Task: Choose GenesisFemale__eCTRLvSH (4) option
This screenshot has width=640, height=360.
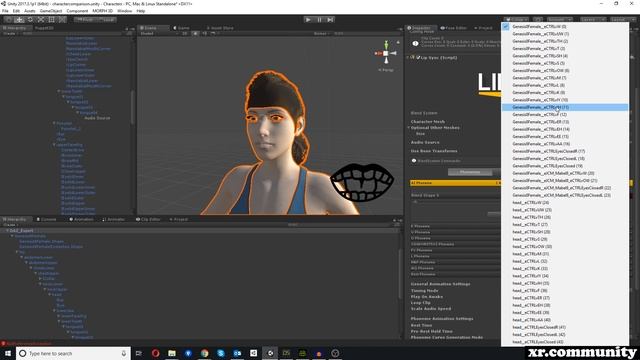Action: point(565,56)
